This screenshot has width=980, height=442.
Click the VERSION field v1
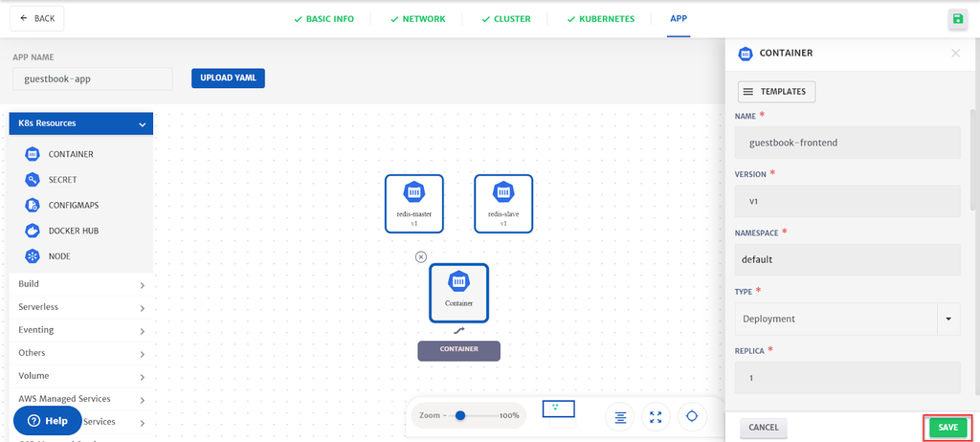(x=848, y=201)
